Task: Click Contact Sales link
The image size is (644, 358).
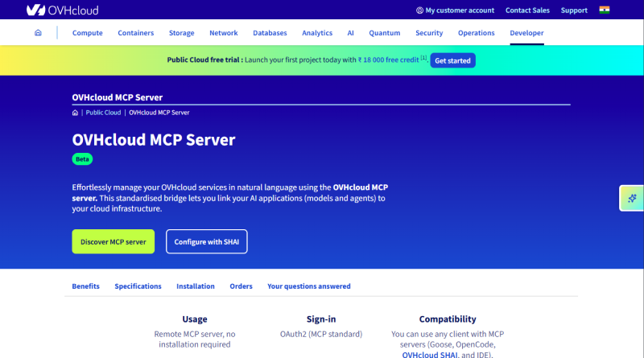Action: [x=527, y=10]
